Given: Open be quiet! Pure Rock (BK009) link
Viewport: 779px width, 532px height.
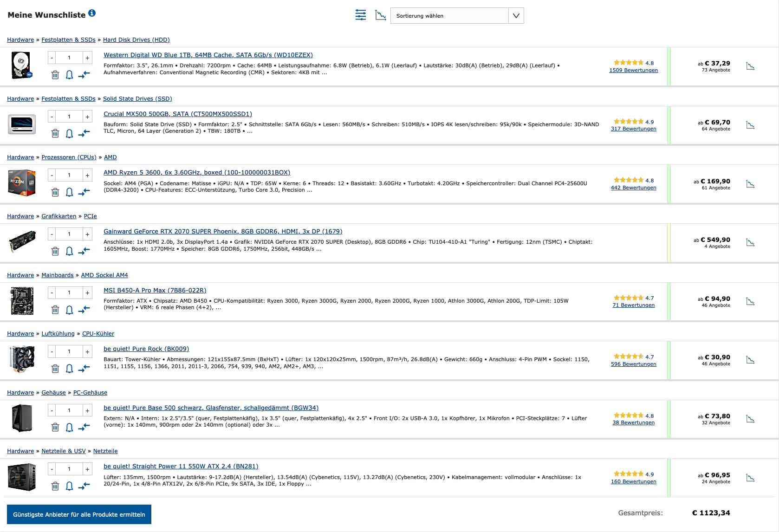Looking at the screenshot, I should [x=146, y=349].
